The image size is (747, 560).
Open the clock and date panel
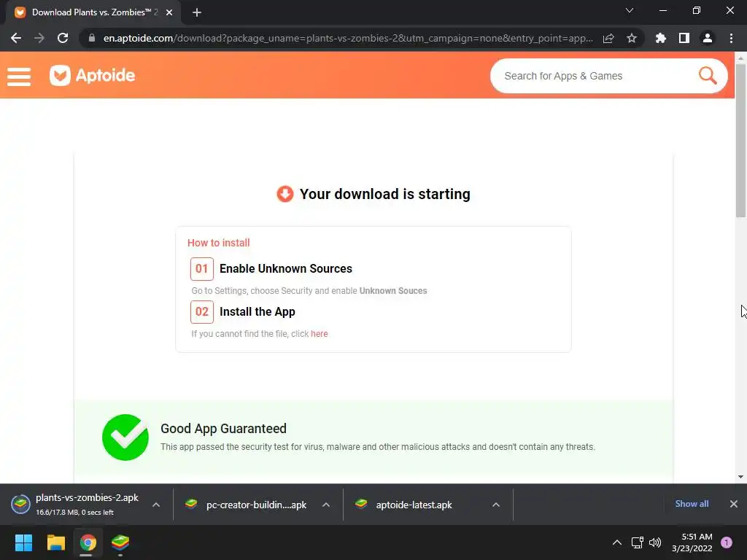(x=692, y=542)
